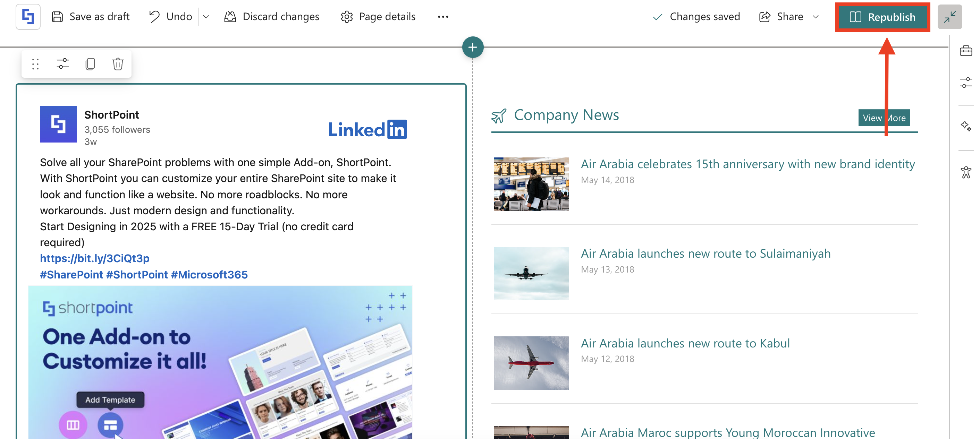The width and height of the screenshot is (980, 439).
Task: Select Discard changes in the toolbar
Action: coord(272,17)
